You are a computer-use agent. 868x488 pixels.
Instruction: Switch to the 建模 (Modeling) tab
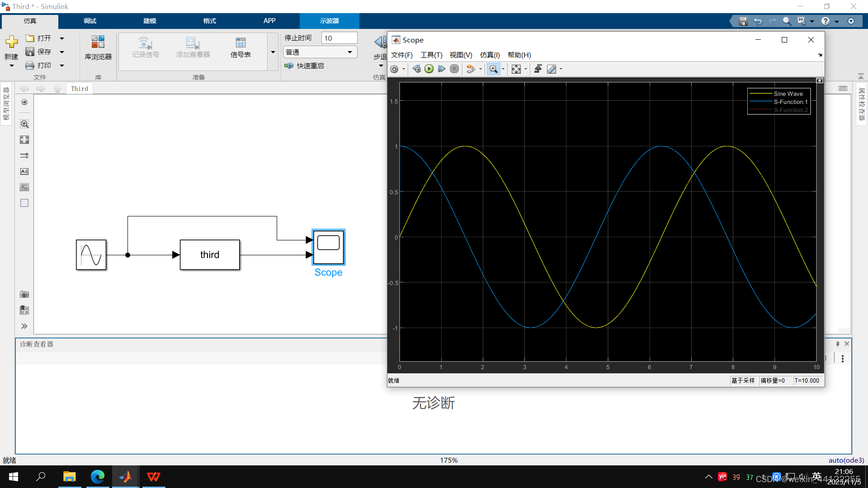(150, 21)
